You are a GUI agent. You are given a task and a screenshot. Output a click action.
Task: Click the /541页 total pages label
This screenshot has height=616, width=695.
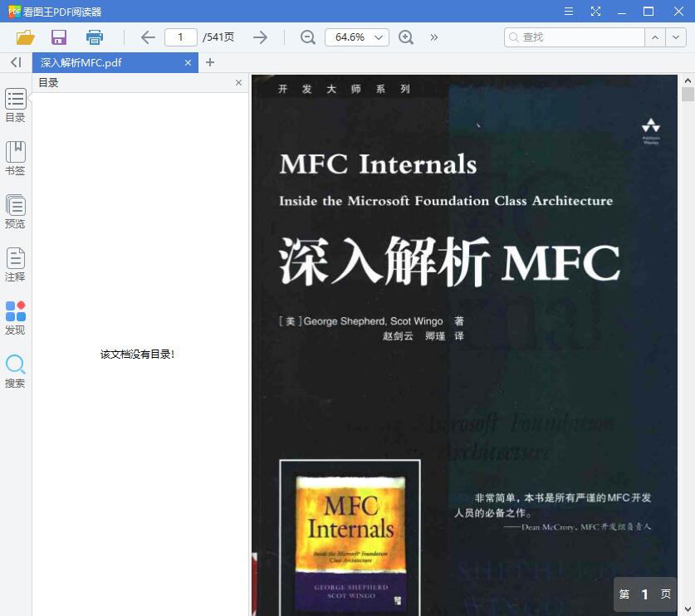[218, 37]
